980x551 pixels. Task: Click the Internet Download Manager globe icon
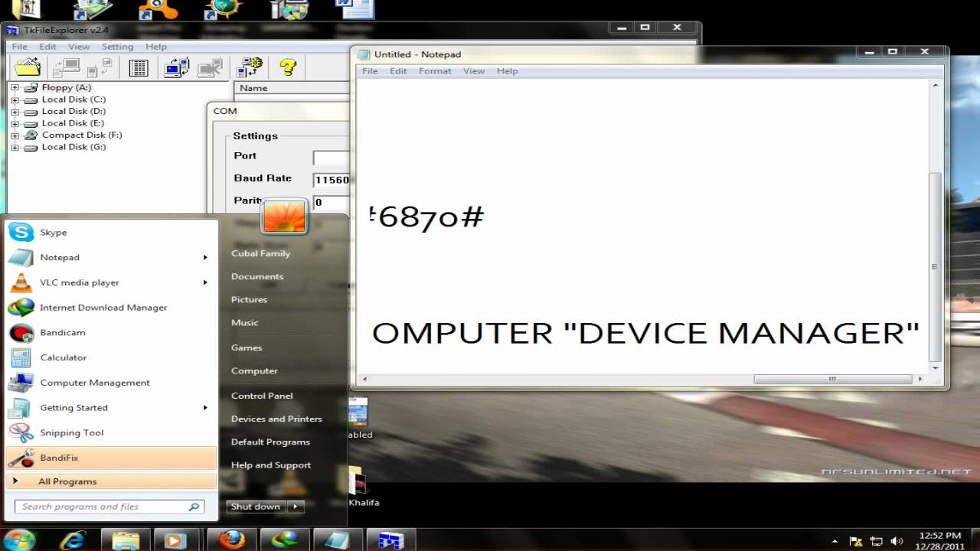coord(21,308)
